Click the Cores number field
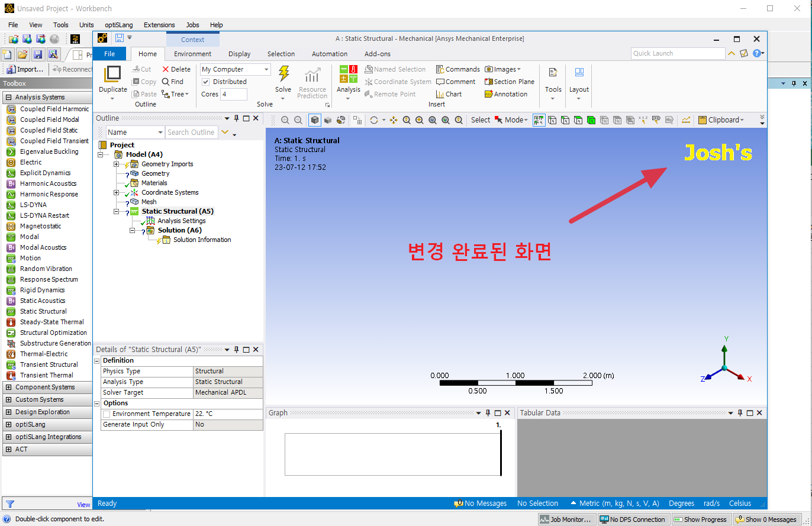812x526 pixels. coord(234,94)
